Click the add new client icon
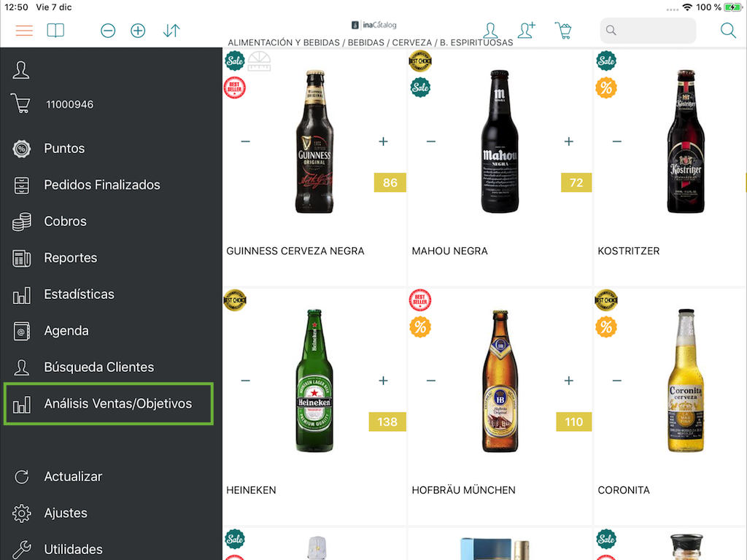The image size is (747, 560). pyautogui.click(x=527, y=30)
